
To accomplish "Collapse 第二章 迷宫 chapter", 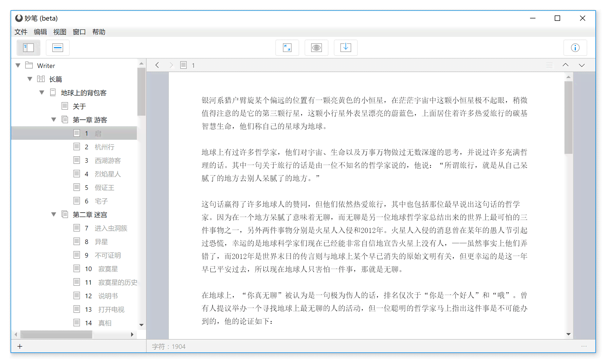I will coord(54,214).
